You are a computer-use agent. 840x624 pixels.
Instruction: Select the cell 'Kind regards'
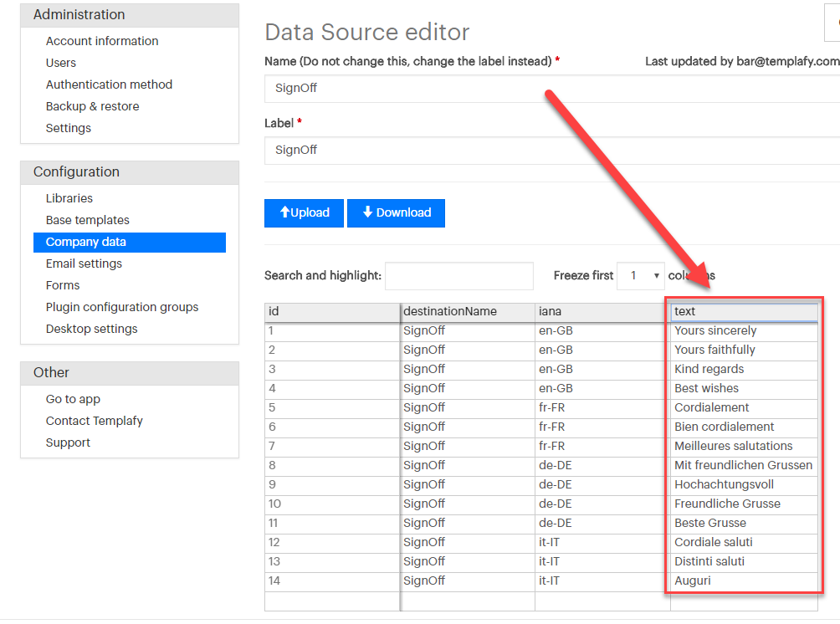(744, 370)
